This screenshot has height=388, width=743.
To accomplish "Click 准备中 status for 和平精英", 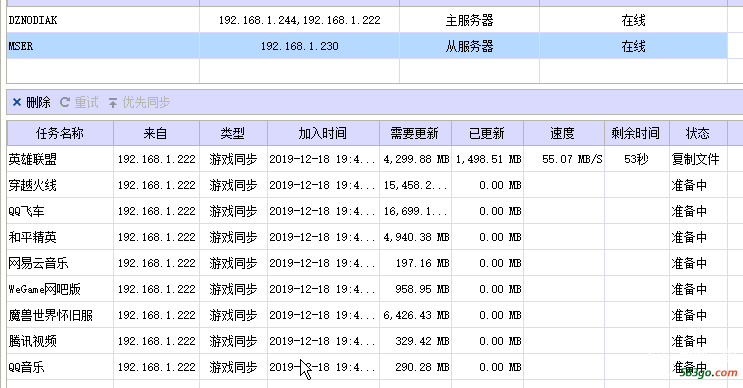I will point(689,237).
